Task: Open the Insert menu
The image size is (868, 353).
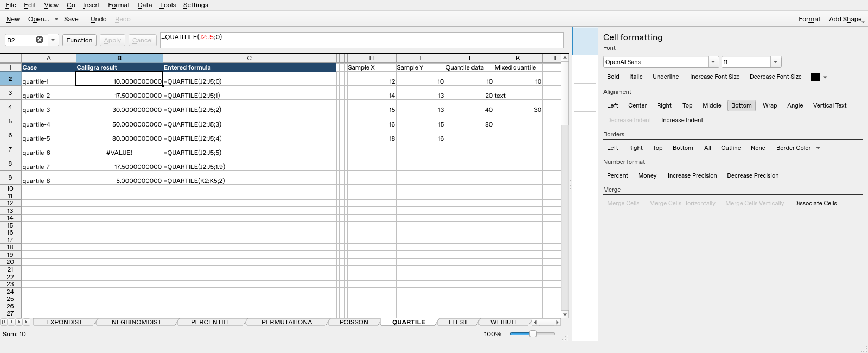Action: (x=91, y=5)
